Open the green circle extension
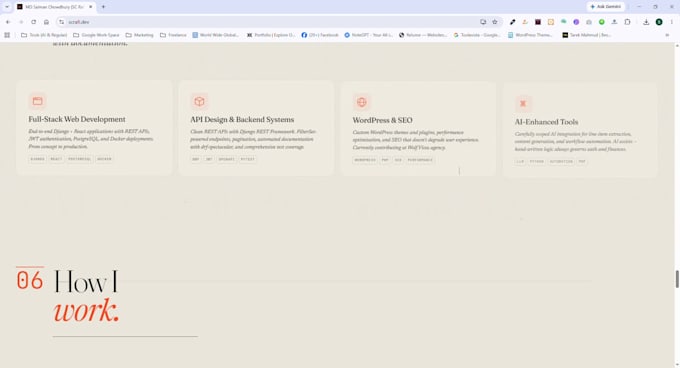Image resolution: width=680 pixels, height=368 pixels. [x=602, y=22]
